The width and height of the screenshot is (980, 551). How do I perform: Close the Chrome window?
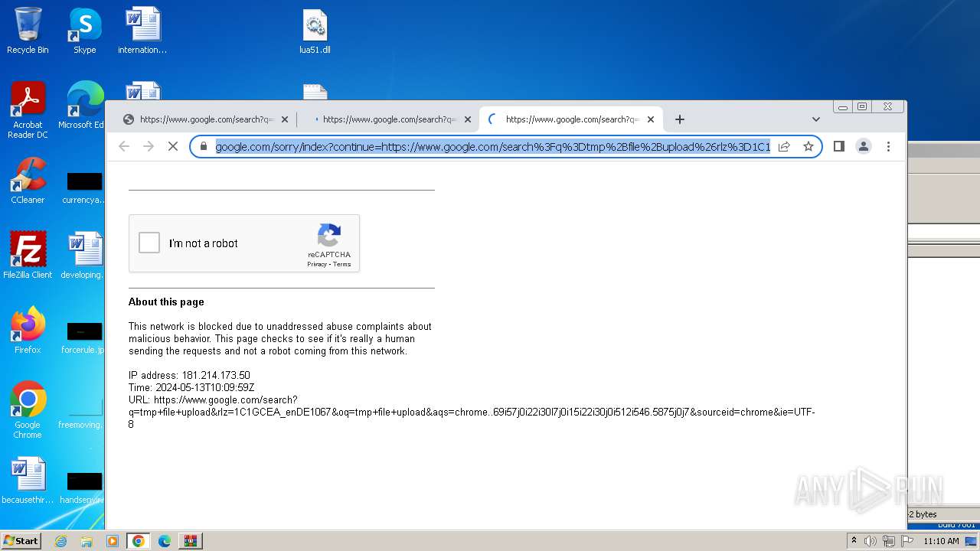click(887, 106)
